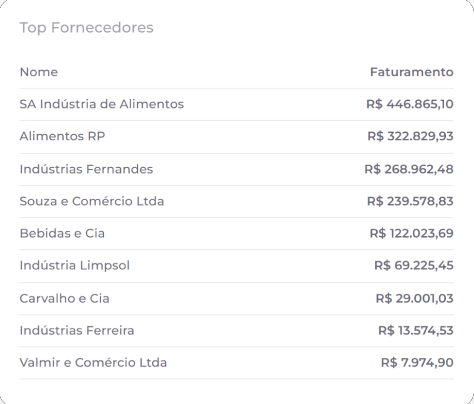Click the R$ 446.865,10 amount
The image size is (474, 404).
click(410, 104)
